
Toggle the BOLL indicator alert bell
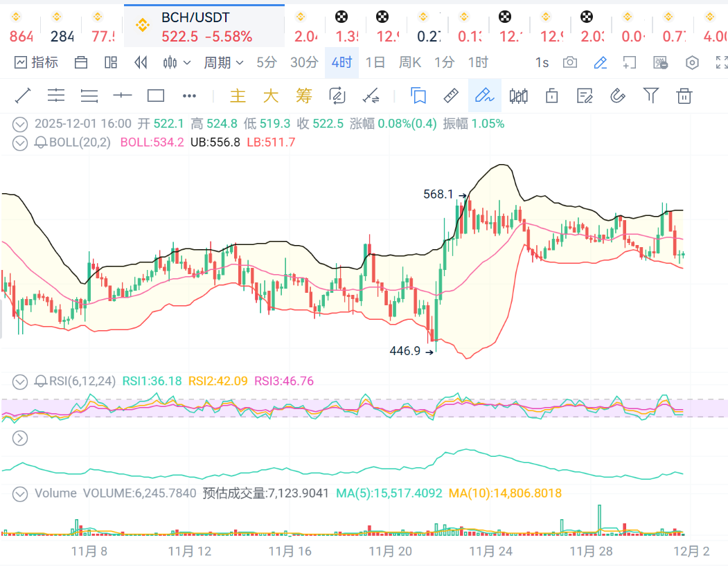42,143
